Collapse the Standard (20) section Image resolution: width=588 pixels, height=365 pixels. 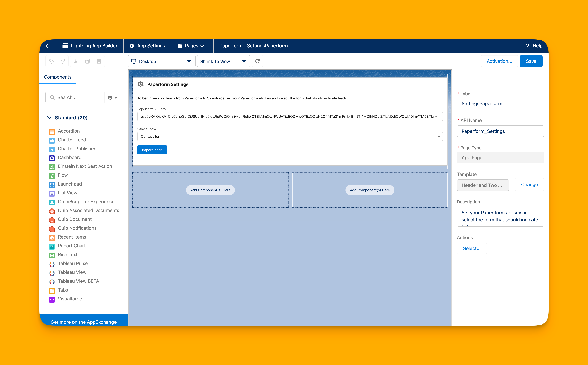[49, 118]
